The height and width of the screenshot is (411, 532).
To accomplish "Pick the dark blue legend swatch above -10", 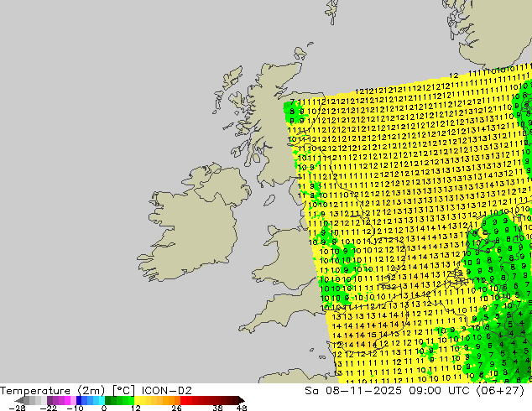I will pos(79,400).
